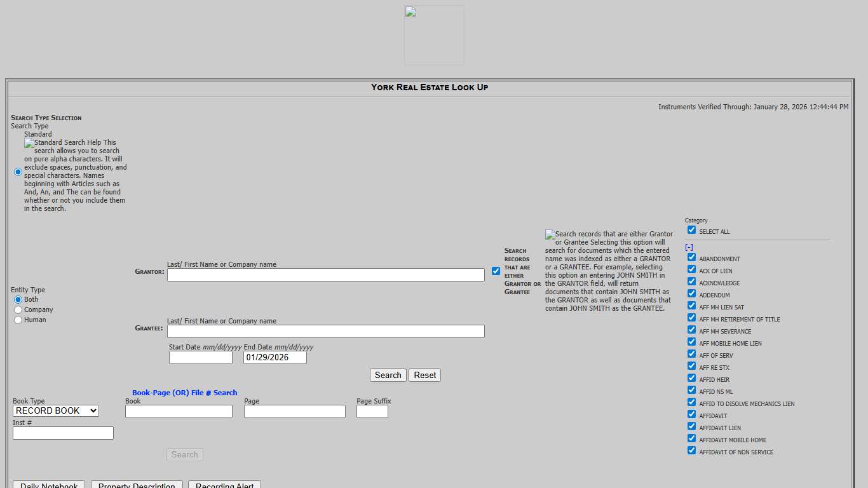Select the Company entity type
868x488 pixels.
(x=18, y=309)
